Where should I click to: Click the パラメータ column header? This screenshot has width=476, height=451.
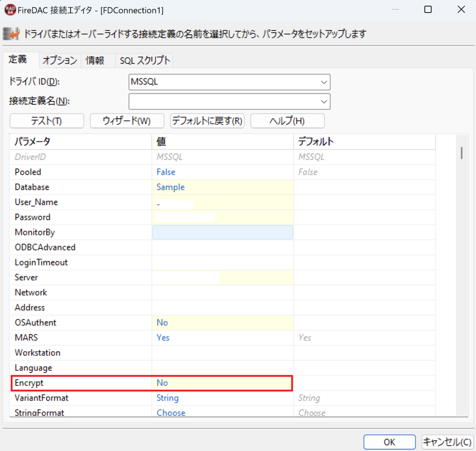pos(81,142)
